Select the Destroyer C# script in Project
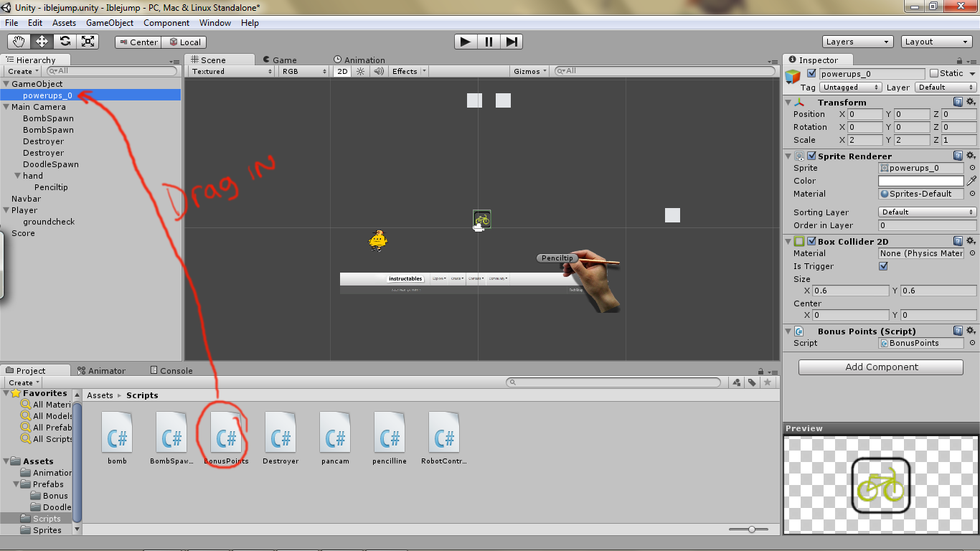Viewport: 980px width, 551px height. pyautogui.click(x=281, y=438)
